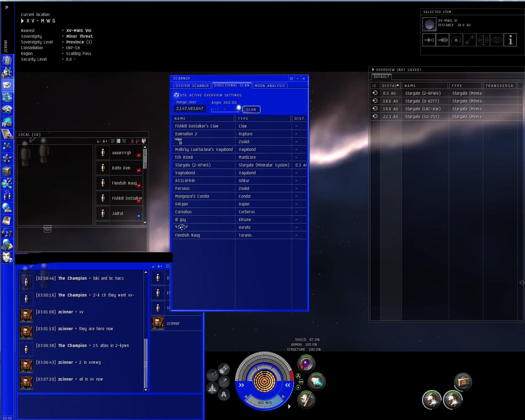Click Look At eye icon in Selected Item
The height and width of the screenshot is (420, 525).
(497, 40)
